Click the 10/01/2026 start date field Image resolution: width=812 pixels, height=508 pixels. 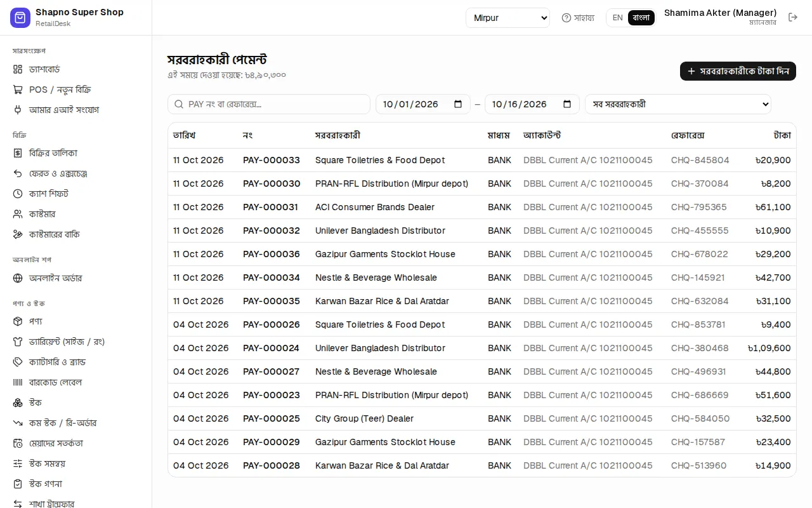tap(423, 104)
